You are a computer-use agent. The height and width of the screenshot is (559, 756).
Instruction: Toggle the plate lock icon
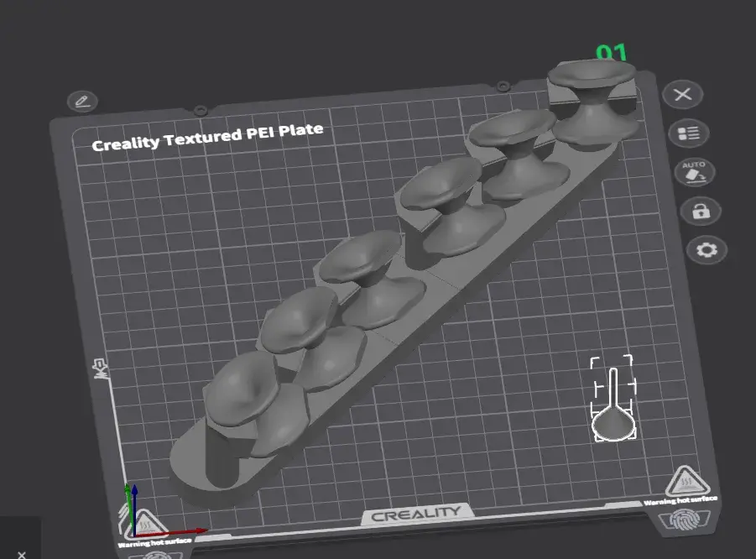701,211
